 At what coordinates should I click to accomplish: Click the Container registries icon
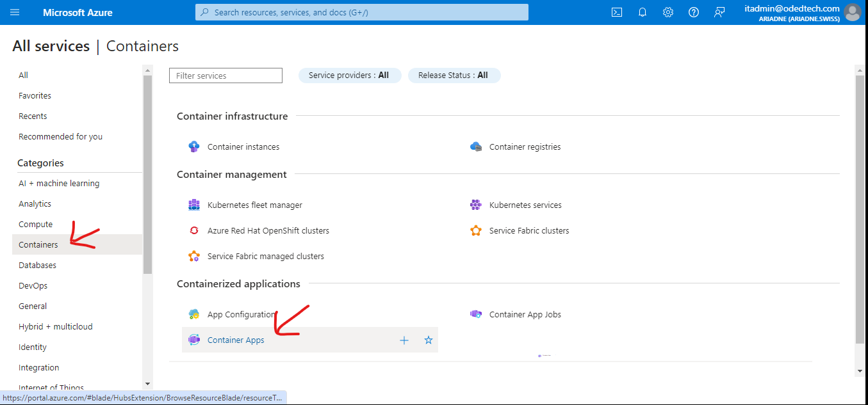click(476, 147)
